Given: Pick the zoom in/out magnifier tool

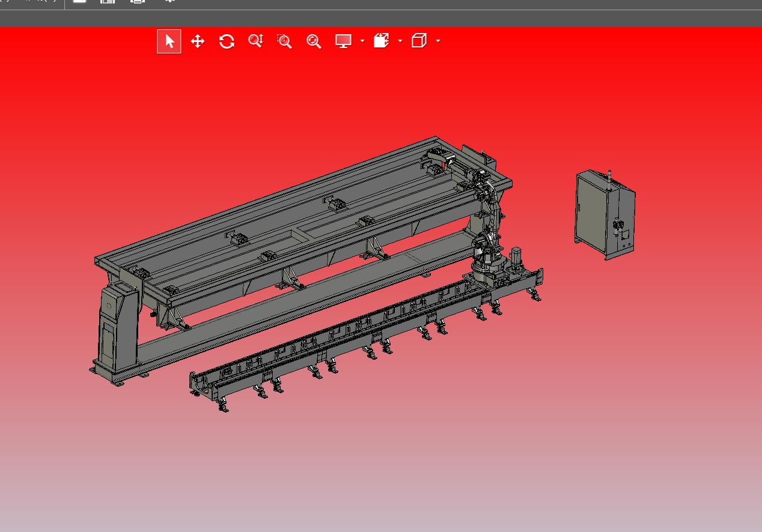Looking at the screenshot, I should click(256, 41).
